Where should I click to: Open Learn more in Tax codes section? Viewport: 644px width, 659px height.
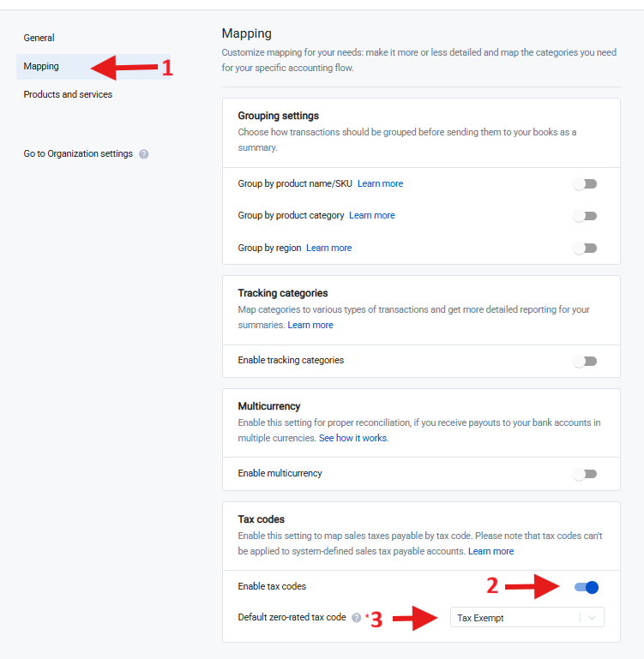pyautogui.click(x=491, y=551)
